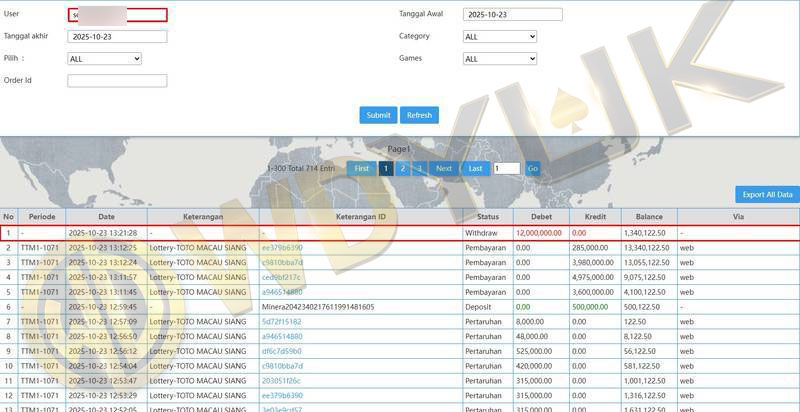Click the User input field

click(117, 15)
